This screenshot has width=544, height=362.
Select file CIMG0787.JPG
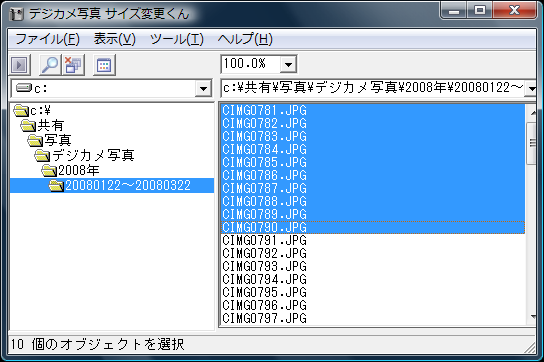pyautogui.click(x=373, y=188)
